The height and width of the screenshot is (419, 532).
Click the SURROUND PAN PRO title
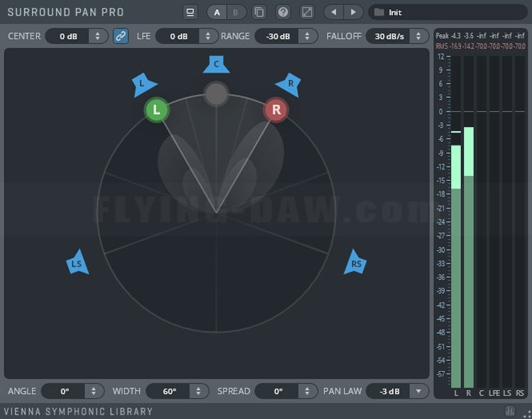[65, 12]
